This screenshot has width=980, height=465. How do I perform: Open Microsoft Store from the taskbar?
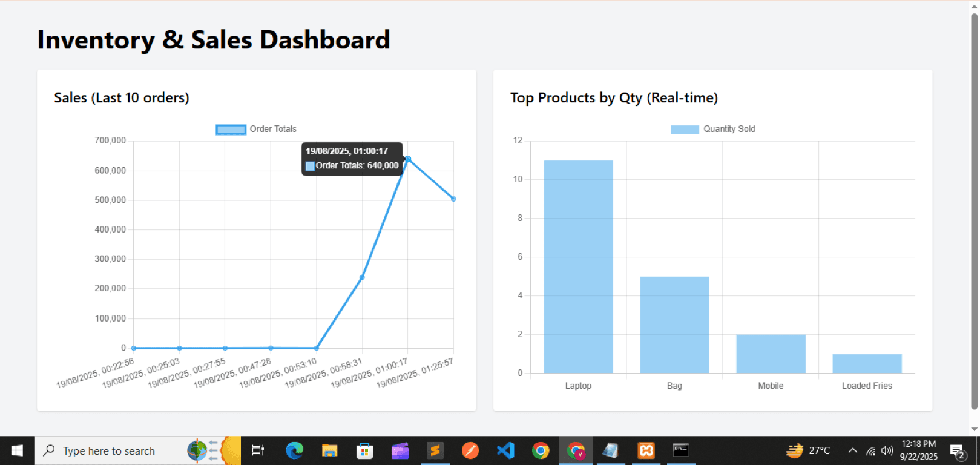click(x=364, y=450)
